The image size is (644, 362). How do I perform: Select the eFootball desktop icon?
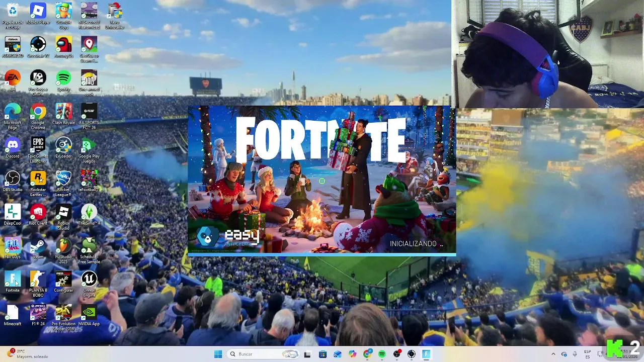[89, 181]
